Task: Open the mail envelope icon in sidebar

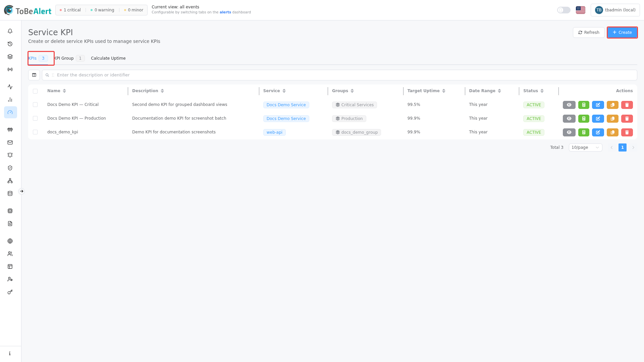Action: point(10,142)
